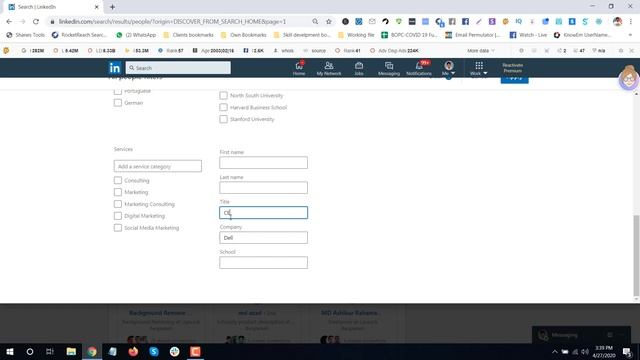Check Marketing Consulting box
Viewport: 640px width, 360px height.
coord(118,204)
